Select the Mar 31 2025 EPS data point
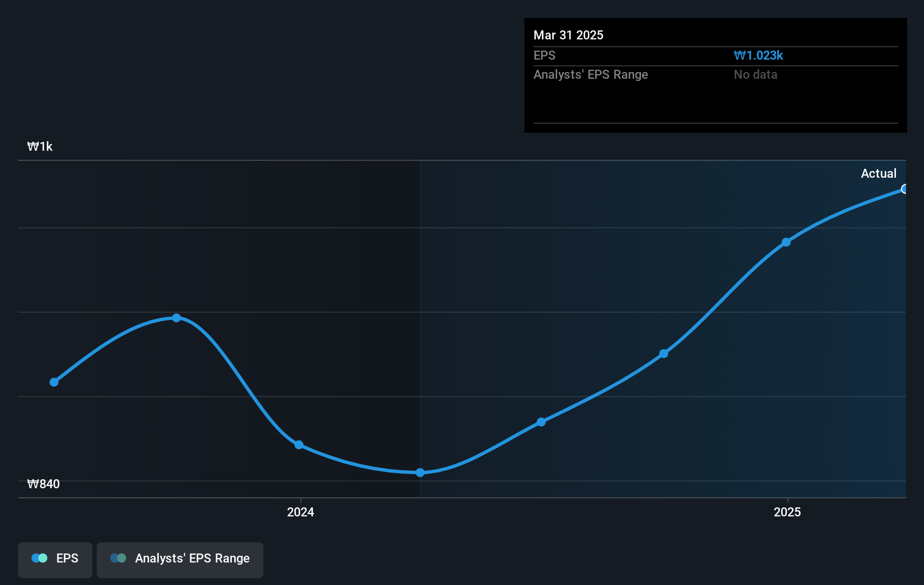Screen dimensions: 924x585 (x=904, y=189)
